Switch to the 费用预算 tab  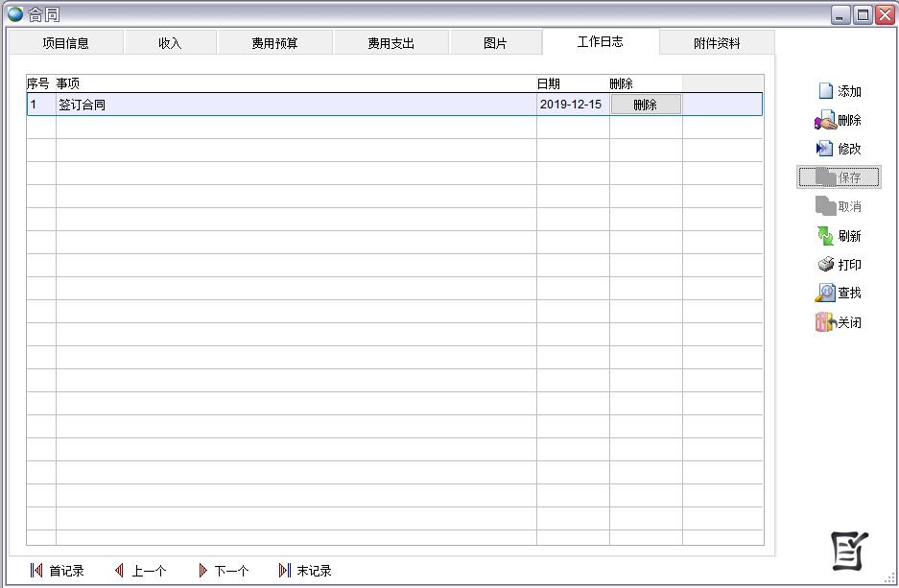[x=275, y=43]
